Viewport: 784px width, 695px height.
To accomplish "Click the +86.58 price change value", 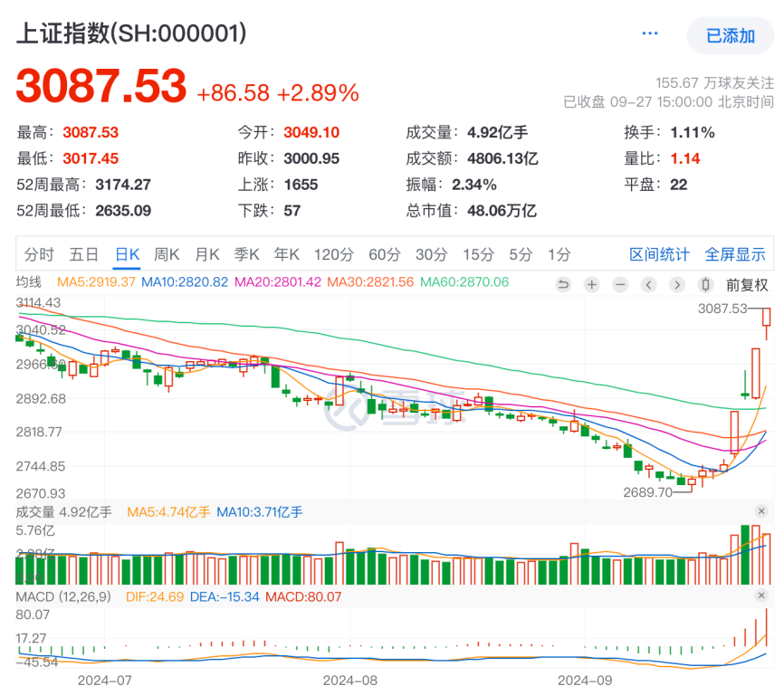I will [233, 93].
